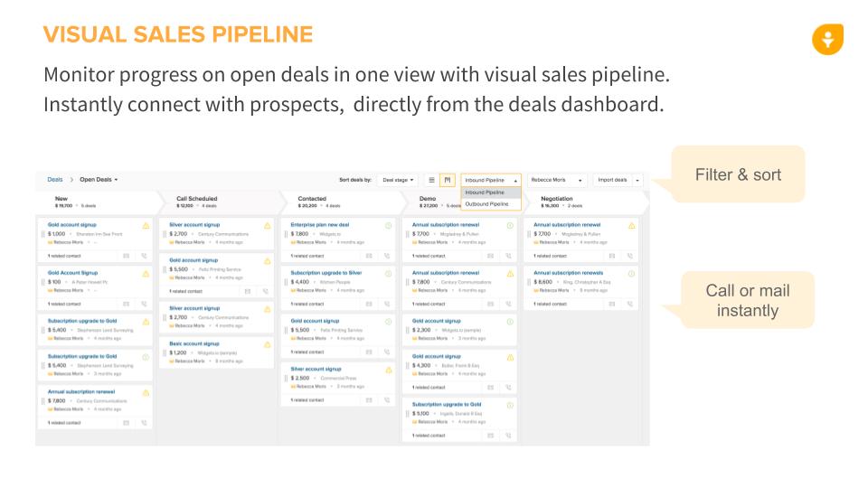Click the yellow logo icon at top right
This screenshot has height=488, width=868.
click(x=827, y=40)
